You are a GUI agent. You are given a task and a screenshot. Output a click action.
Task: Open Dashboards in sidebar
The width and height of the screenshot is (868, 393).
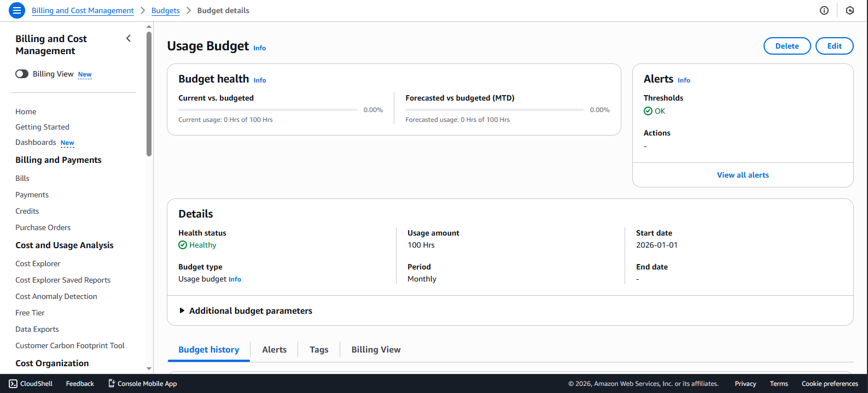point(36,142)
